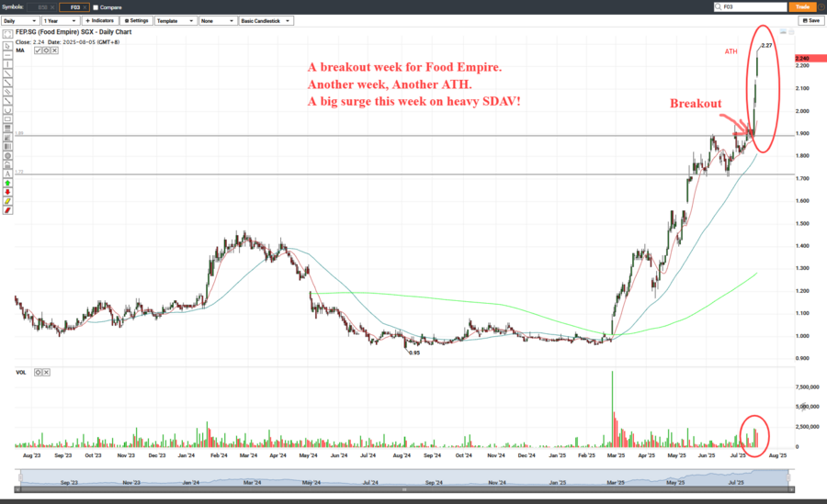Image resolution: width=827 pixels, height=504 pixels.
Task: Print the chart using the printer icon
Action: pos(791,31)
